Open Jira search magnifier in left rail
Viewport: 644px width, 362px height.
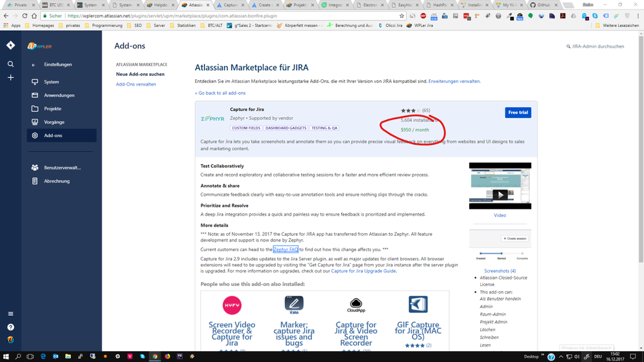coord(11,64)
